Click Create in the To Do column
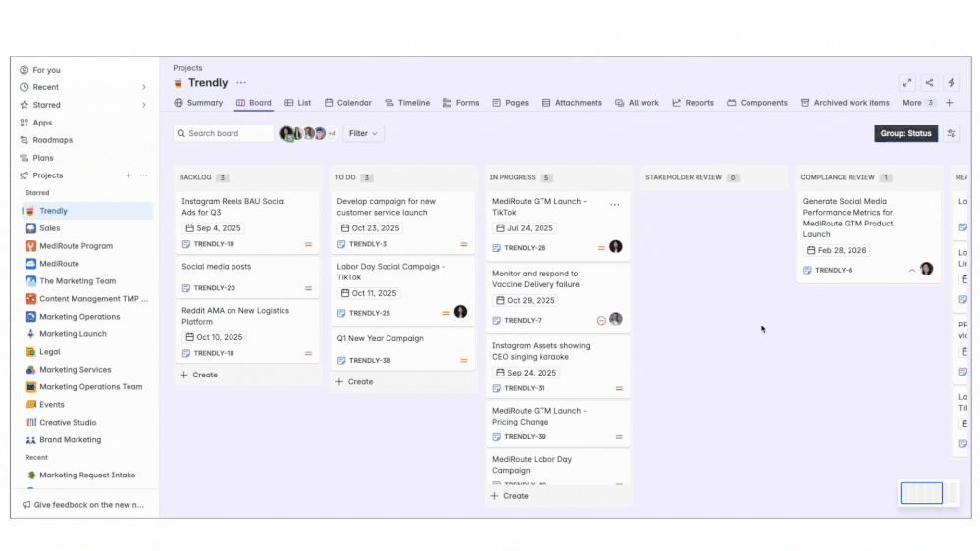The width and height of the screenshot is (980, 551). [x=354, y=381]
